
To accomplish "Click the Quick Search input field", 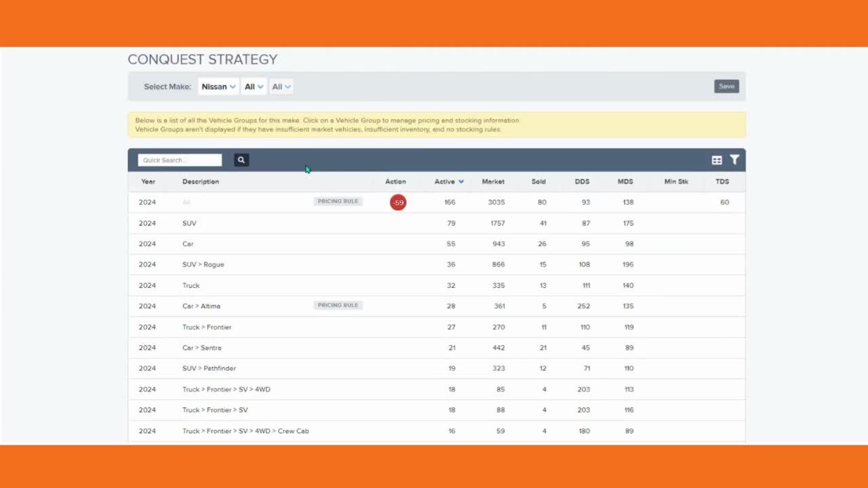I will point(180,160).
